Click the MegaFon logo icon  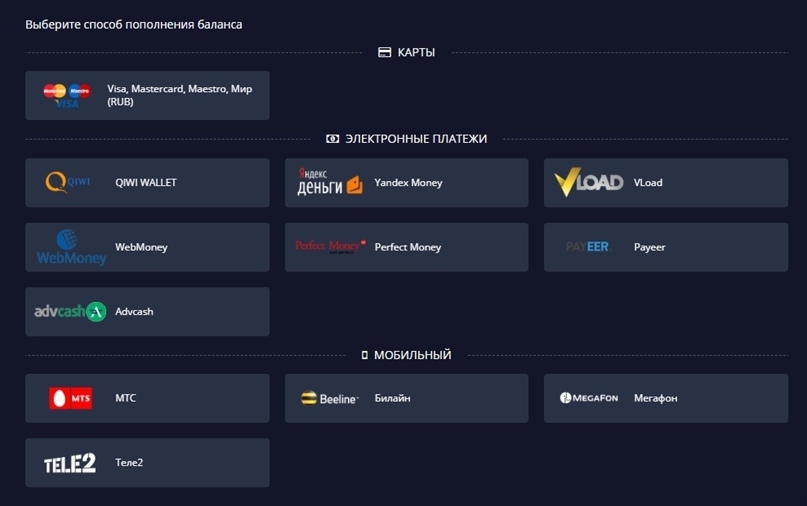tap(589, 398)
